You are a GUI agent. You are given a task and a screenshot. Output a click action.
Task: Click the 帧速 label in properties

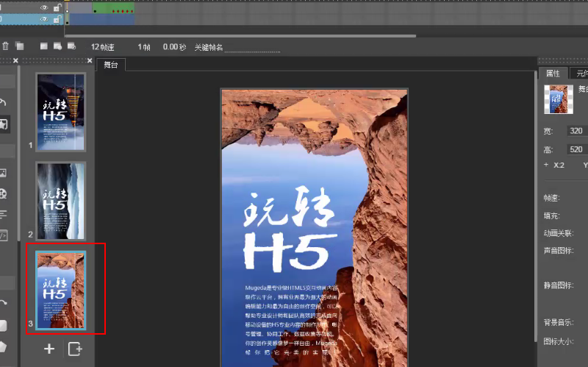(x=551, y=198)
